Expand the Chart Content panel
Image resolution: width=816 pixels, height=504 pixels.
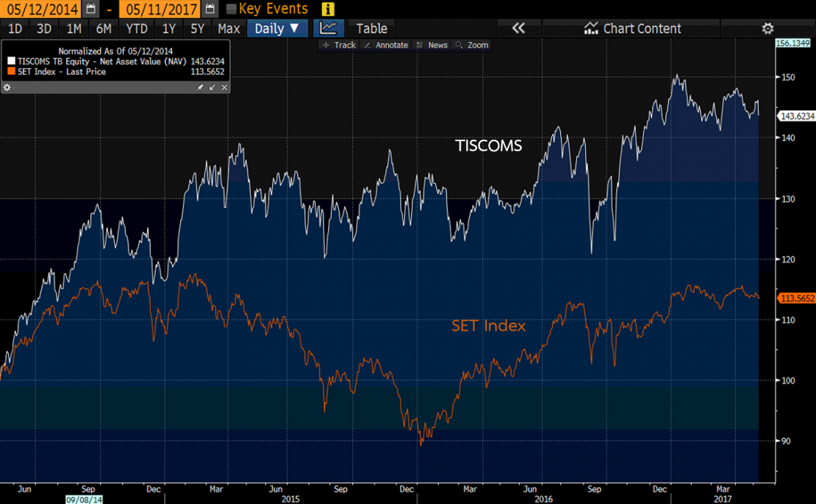click(x=633, y=29)
